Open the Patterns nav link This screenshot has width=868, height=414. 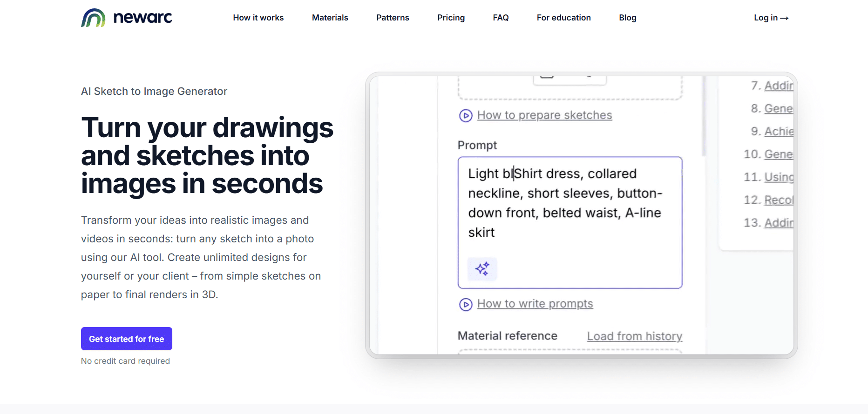click(x=393, y=18)
